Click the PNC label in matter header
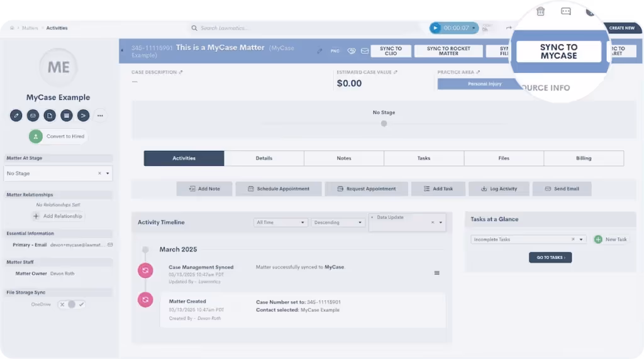The width and height of the screenshot is (644, 359). tap(335, 51)
